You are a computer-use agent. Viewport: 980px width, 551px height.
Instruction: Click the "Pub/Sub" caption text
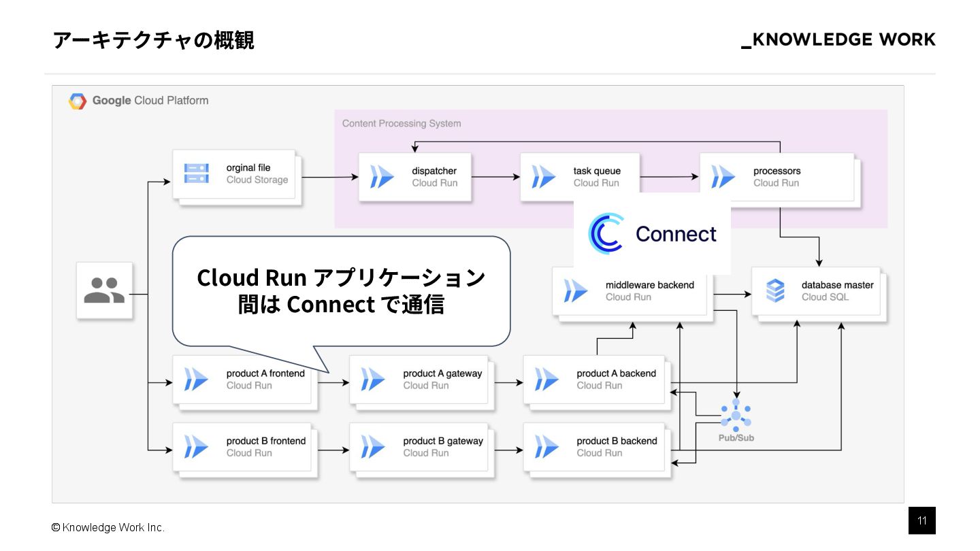pos(736,437)
